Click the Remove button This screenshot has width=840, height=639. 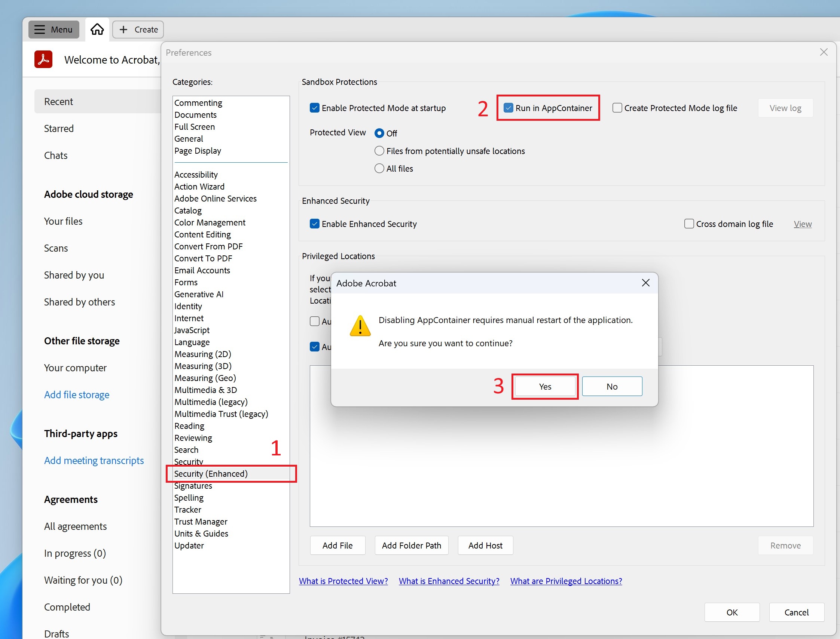coord(785,546)
